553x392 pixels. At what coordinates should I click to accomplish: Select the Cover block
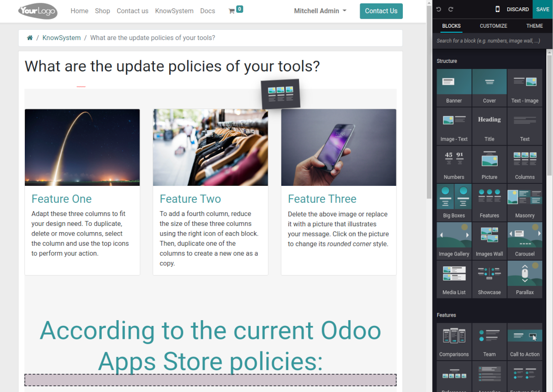click(489, 87)
